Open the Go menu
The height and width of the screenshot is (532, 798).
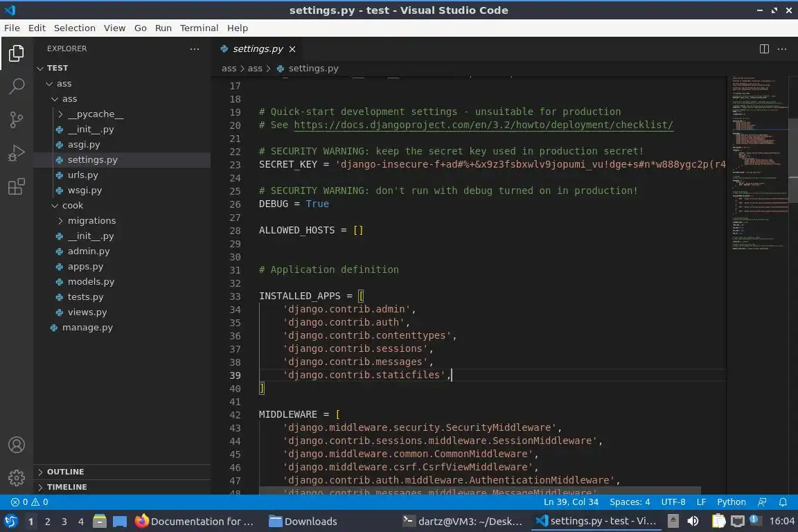click(x=141, y=28)
